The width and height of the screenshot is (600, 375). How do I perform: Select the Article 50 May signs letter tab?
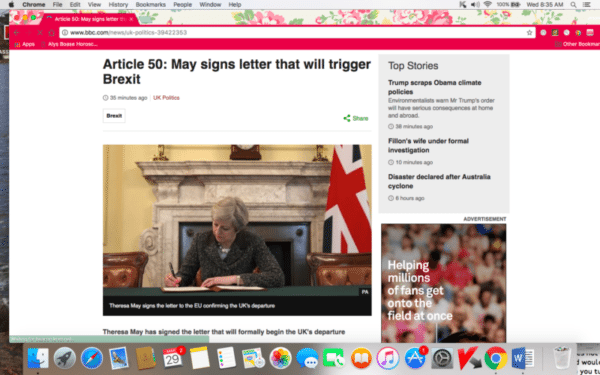pyautogui.click(x=90, y=19)
